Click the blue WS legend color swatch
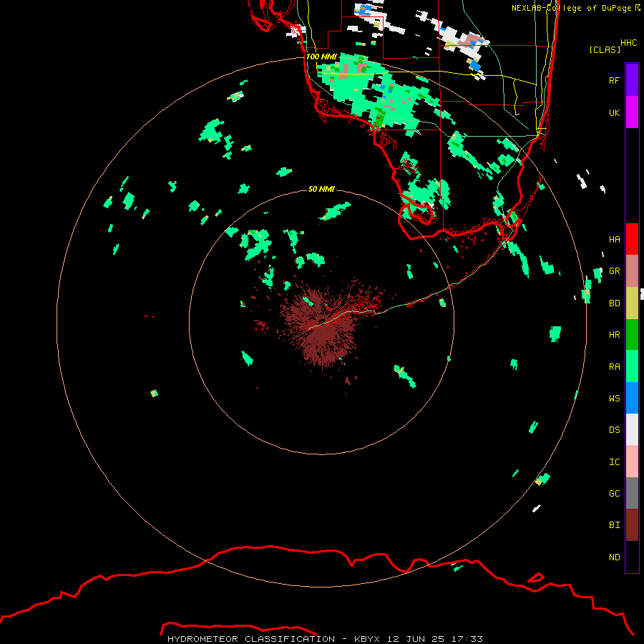This screenshot has width=644, height=644. coord(632,398)
